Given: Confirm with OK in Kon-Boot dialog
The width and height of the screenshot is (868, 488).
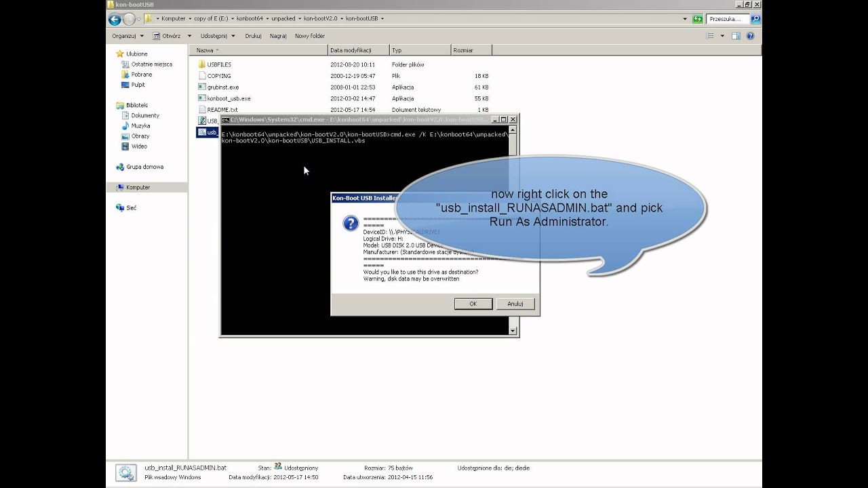Looking at the screenshot, I should [473, 304].
